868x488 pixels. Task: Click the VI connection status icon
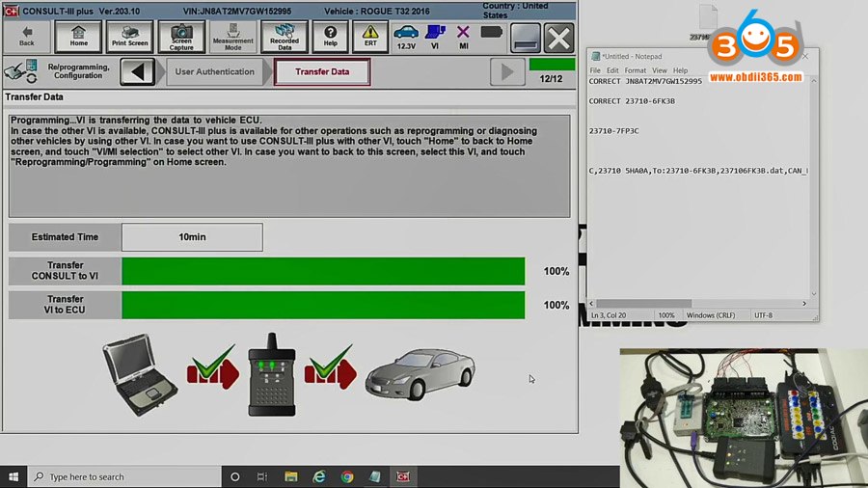(x=435, y=37)
